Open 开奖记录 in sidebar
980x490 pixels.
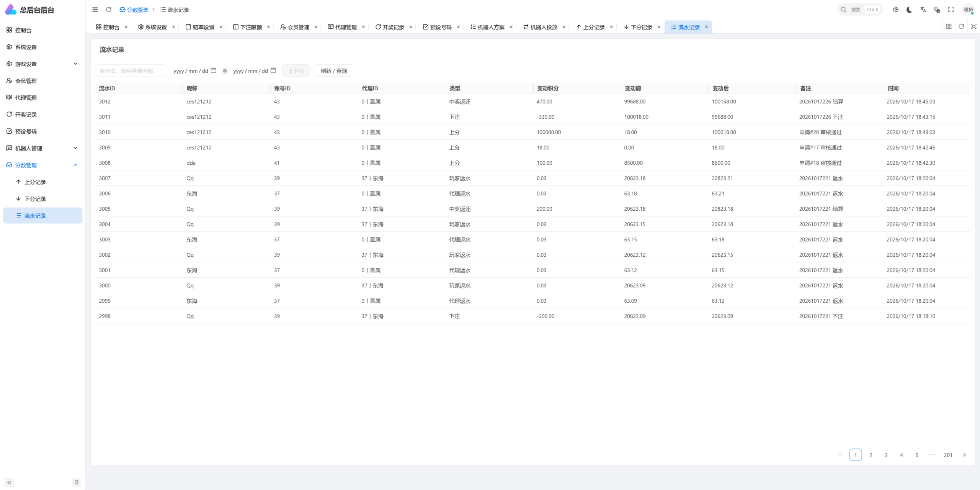click(42, 115)
